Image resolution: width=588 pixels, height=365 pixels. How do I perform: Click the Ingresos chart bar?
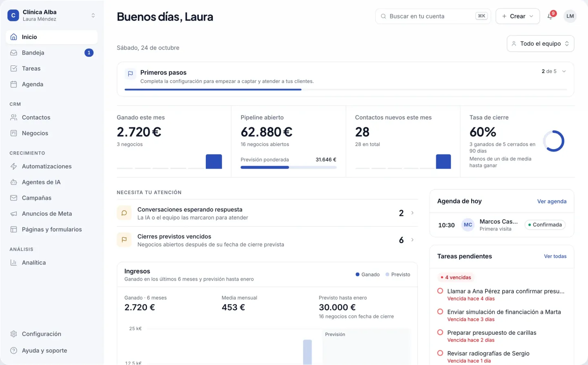[307, 352]
